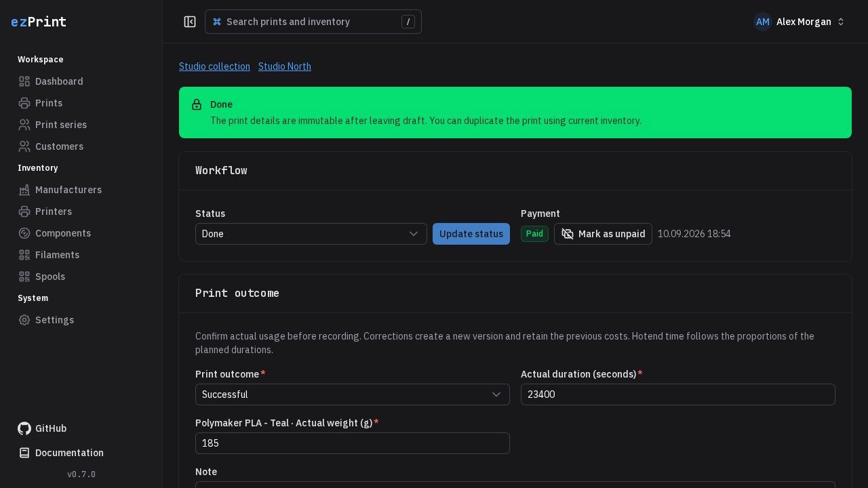The image size is (868, 488).
Task: Click the Print series people icon
Action: (x=24, y=125)
